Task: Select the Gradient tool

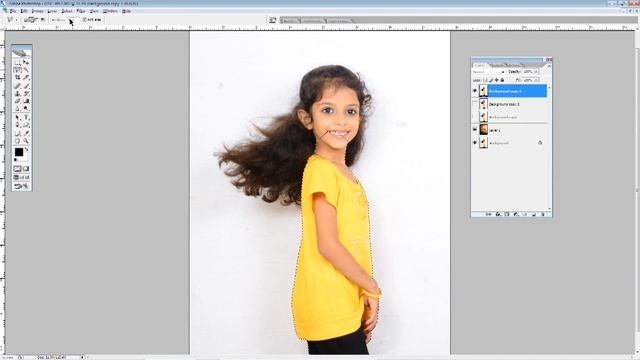Action: 26,100
